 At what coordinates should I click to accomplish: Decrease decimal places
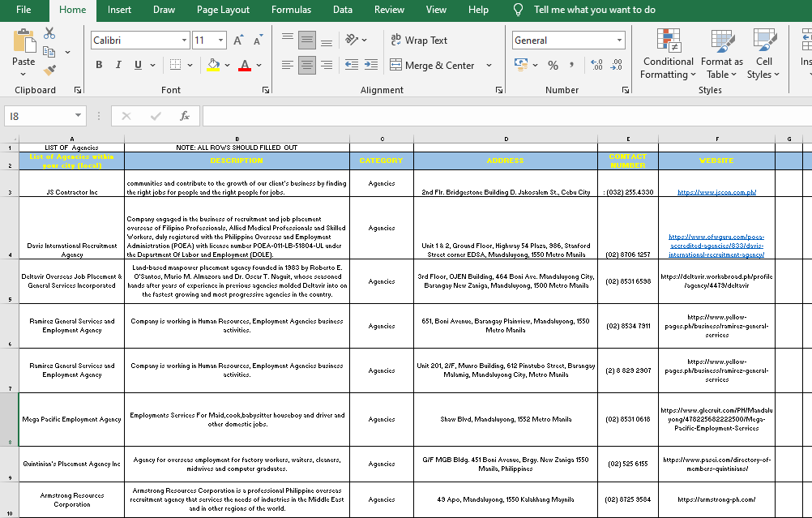pos(616,65)
